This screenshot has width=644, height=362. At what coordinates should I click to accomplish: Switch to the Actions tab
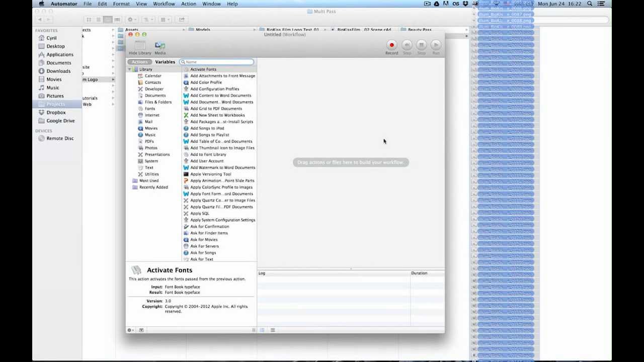point(139,62)
